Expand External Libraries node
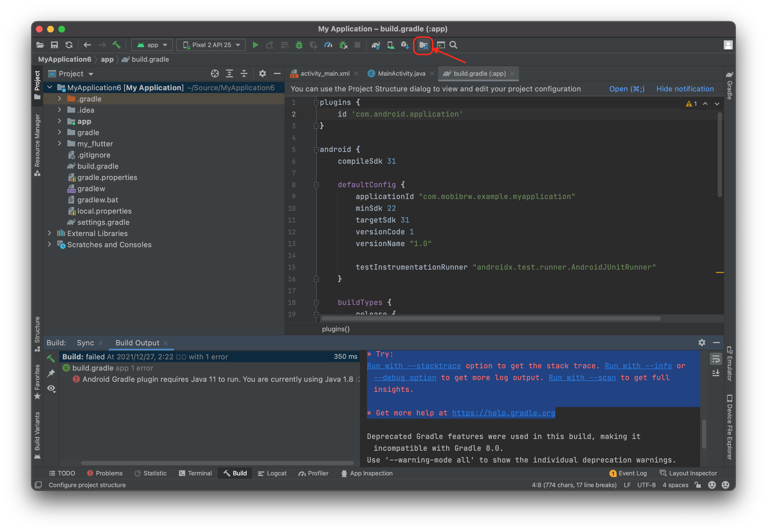Screen dimensions: 767x532 click(x=49, y=233)
